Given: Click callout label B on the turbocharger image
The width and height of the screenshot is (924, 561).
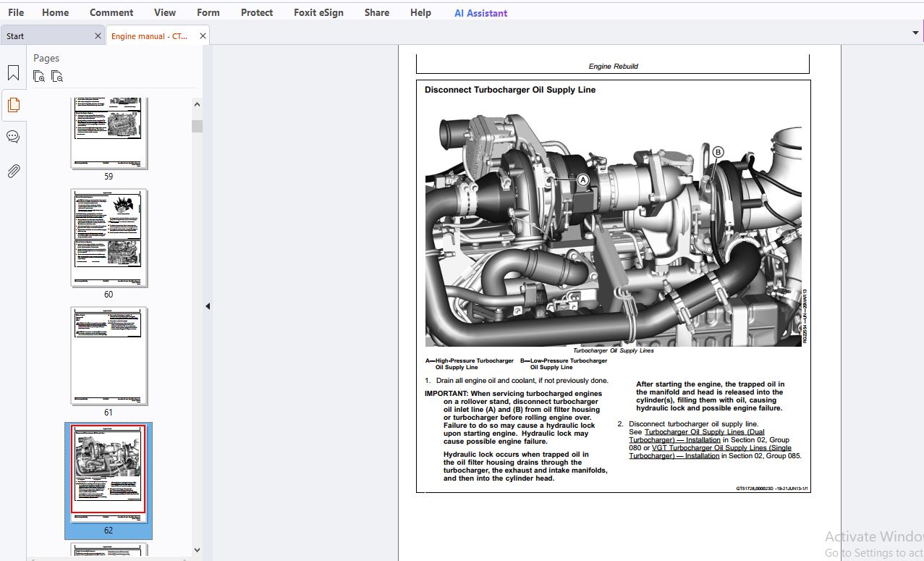Looking at the screenshot, I should pos(718,152).
